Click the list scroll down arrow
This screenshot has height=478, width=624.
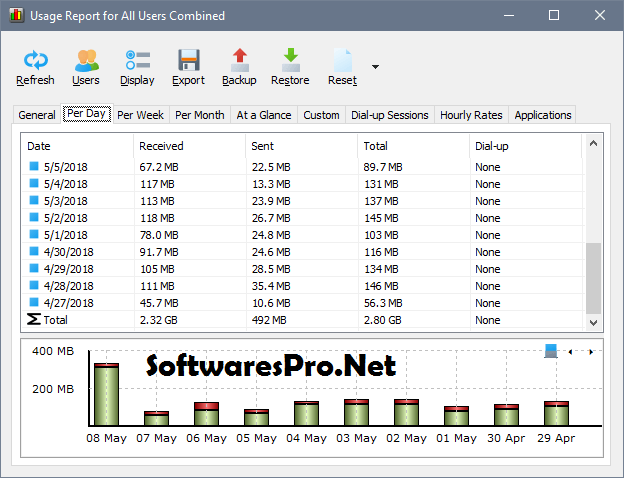tap(593, 322)
